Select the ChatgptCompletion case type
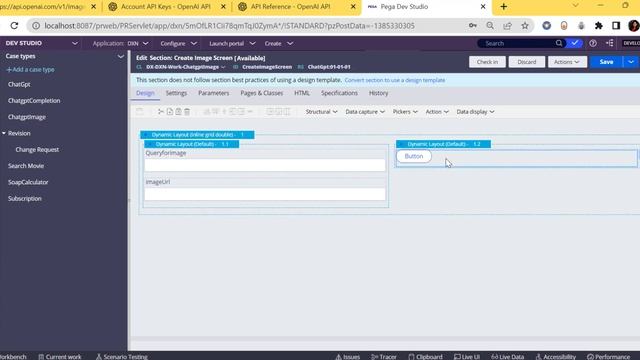This screenshot has width=640, height=360. [x=34, y=100]
